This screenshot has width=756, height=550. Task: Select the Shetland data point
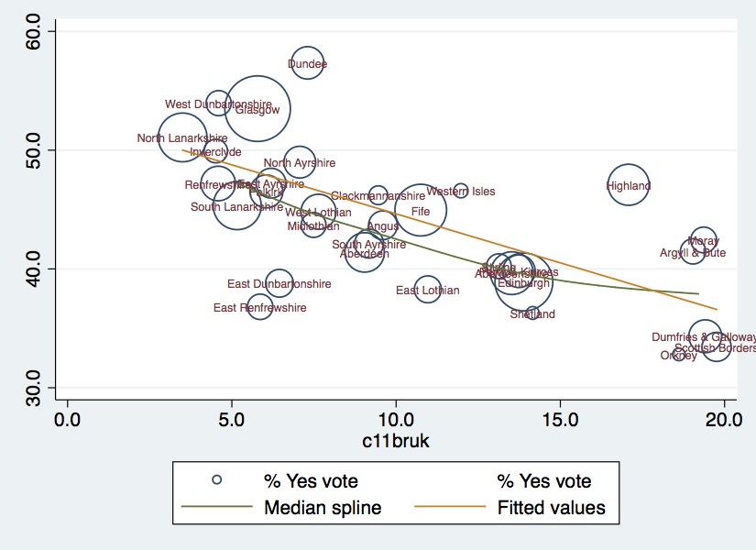tap(532, 313)
